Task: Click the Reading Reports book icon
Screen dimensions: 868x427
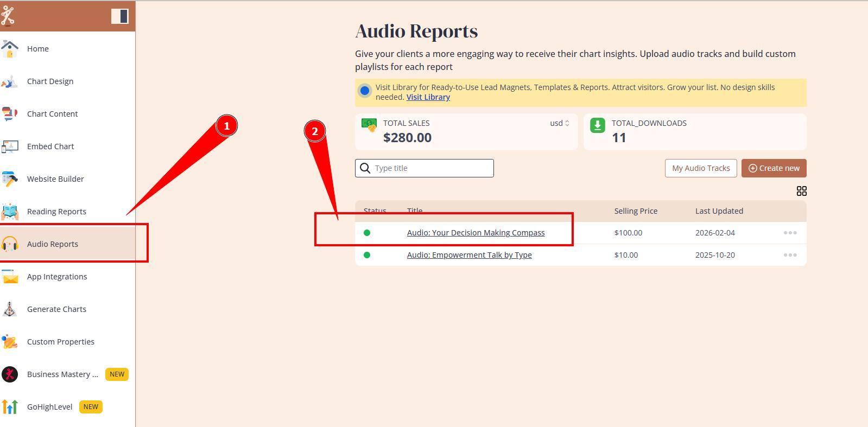Action: click(10, 212)
